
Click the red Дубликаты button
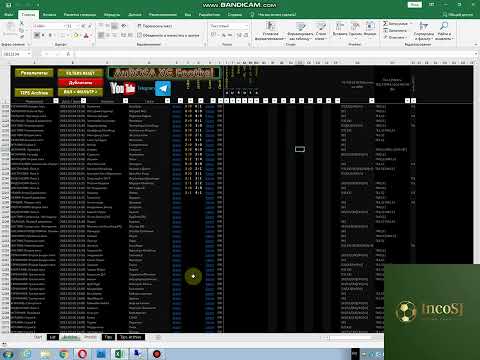(x=80, y=82)
